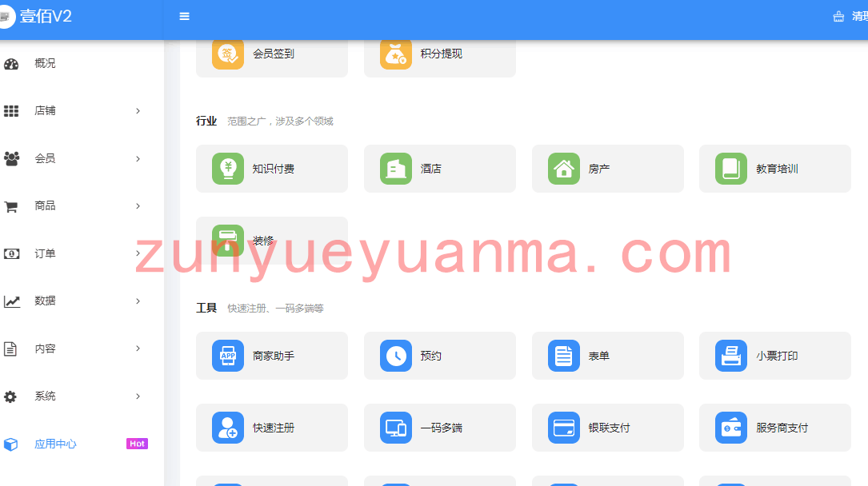
Task: Open the 一码多端 app label
Action: (441, 428)
